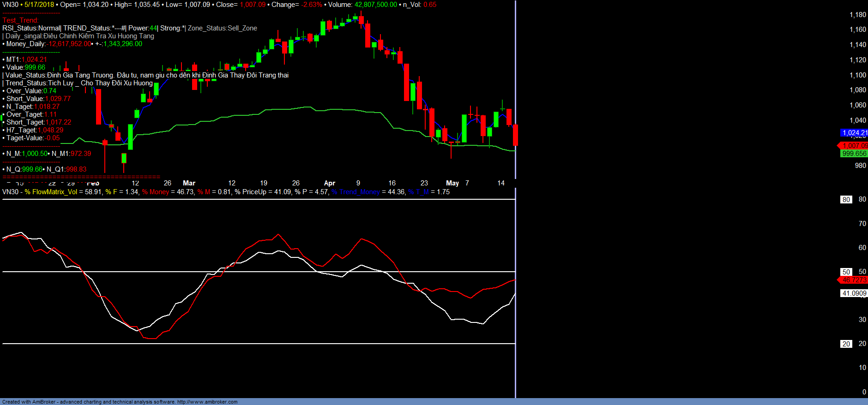Click the red 1,007.09 price axis marker
Screen dimensions: 868x405
(x=854, y=146)
